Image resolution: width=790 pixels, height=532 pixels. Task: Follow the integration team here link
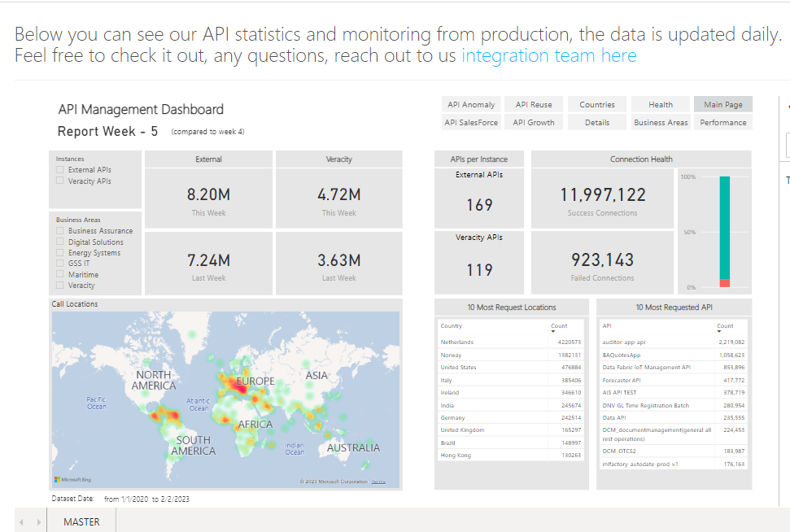[x=548, y=55]
